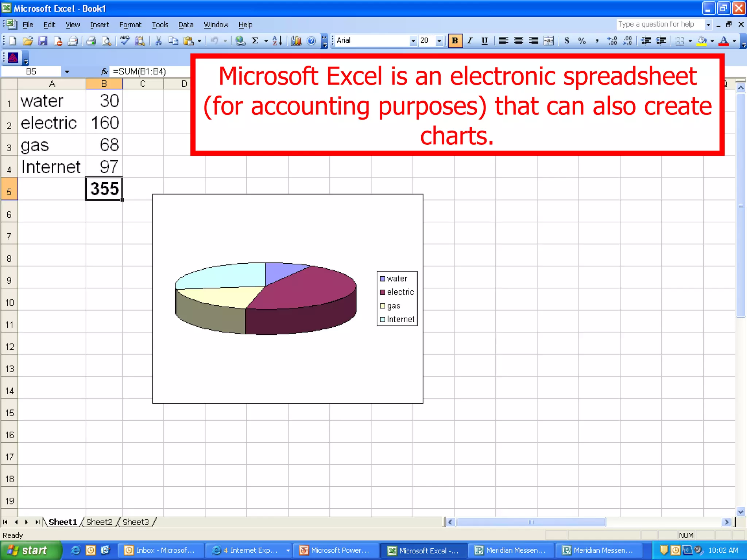The image size is (747, 560).
Task: Toggle Center alignment
Action: pyautogui.click(x=518, y=41)
